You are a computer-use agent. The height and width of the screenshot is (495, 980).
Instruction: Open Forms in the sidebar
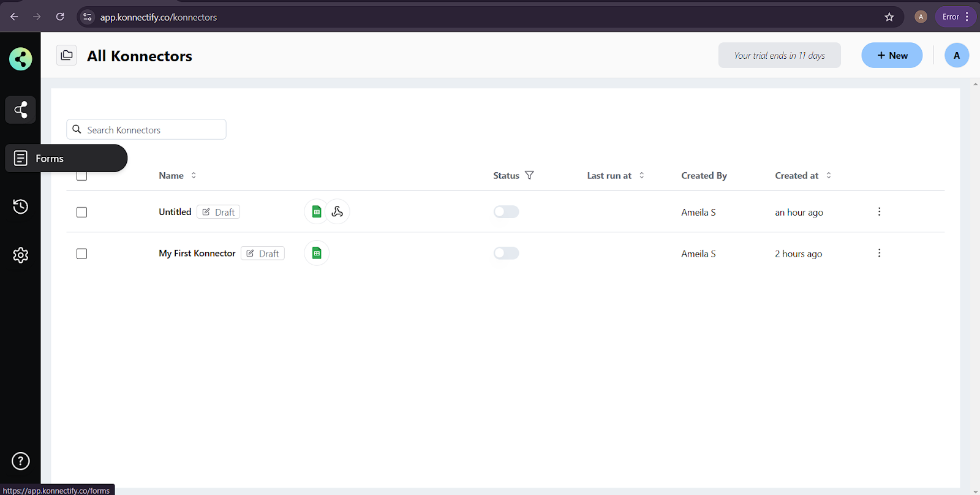point(66,158)
